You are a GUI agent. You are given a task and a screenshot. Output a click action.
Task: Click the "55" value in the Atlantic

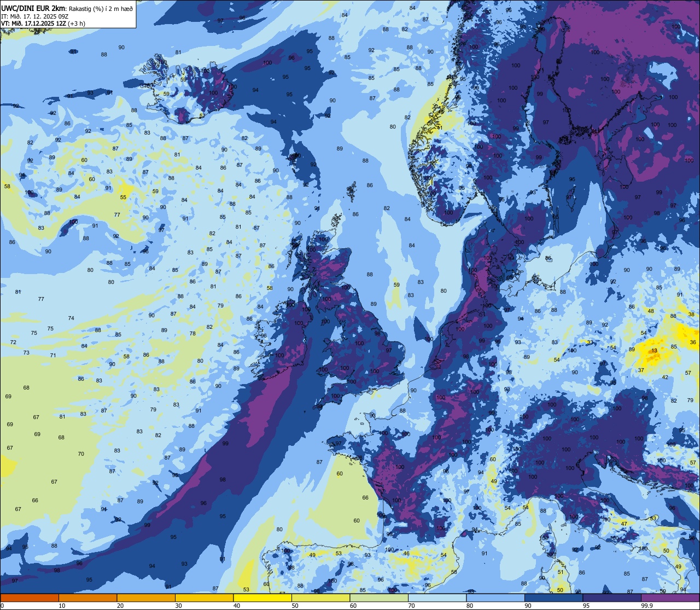tap(123, 197)
